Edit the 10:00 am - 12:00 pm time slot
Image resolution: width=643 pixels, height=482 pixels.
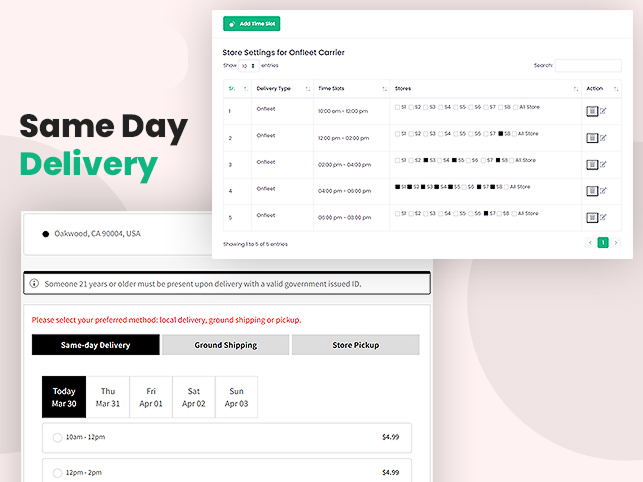point(603,111)
